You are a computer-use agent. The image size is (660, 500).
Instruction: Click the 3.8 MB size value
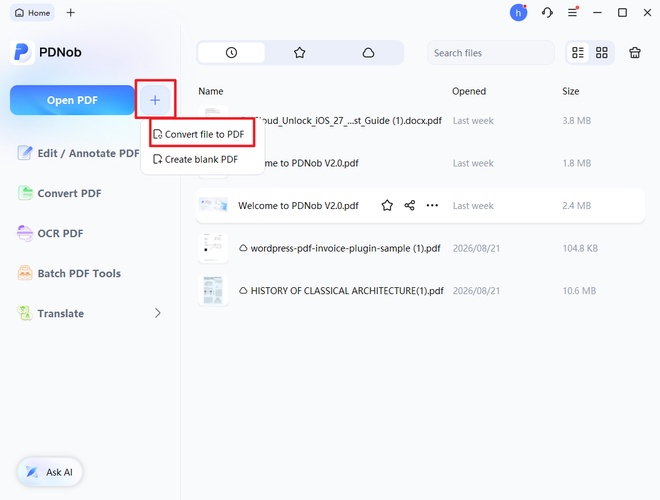[x=577, y=121]
